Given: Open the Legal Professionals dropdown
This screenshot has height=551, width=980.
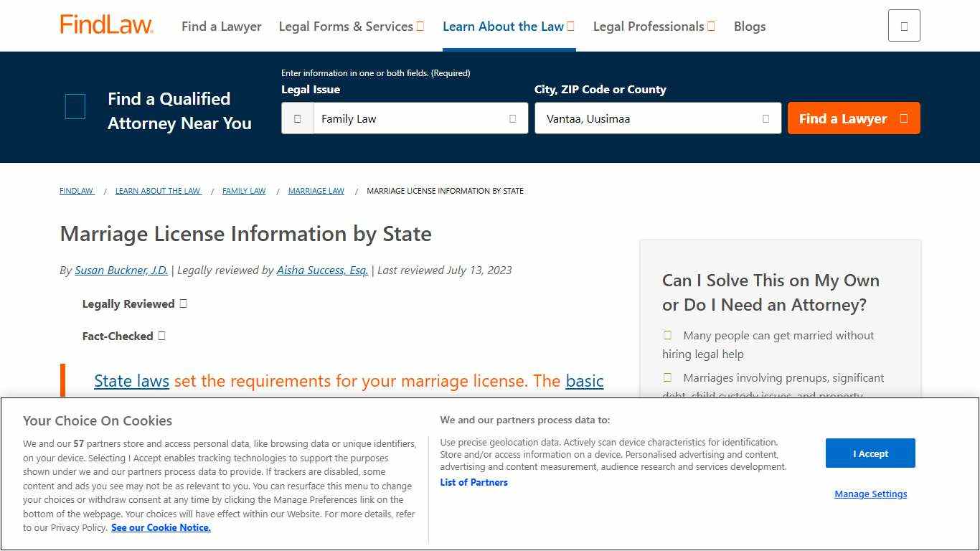Looking at the screenshot, I should pos(710,26).
